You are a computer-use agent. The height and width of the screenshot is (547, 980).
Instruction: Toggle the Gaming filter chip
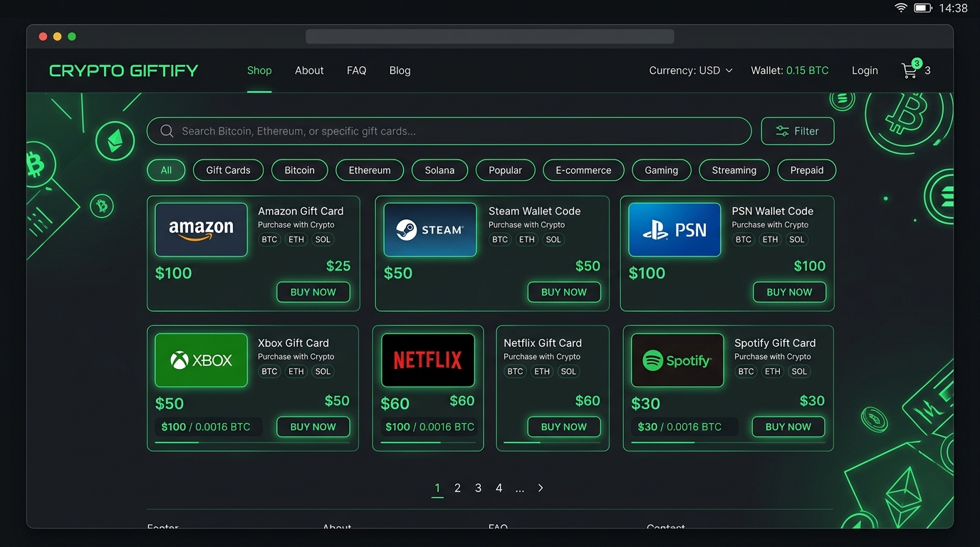coord(661,170)
